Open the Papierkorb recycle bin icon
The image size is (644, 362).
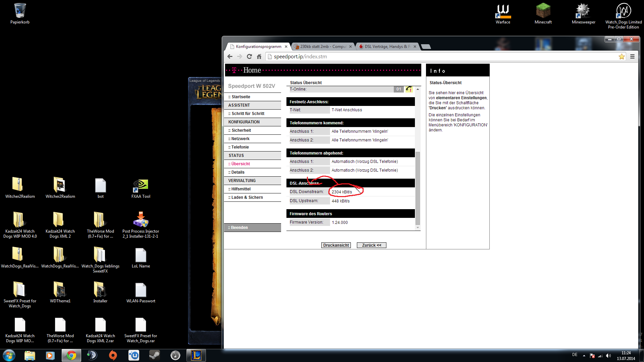click(x=20, y=14)
